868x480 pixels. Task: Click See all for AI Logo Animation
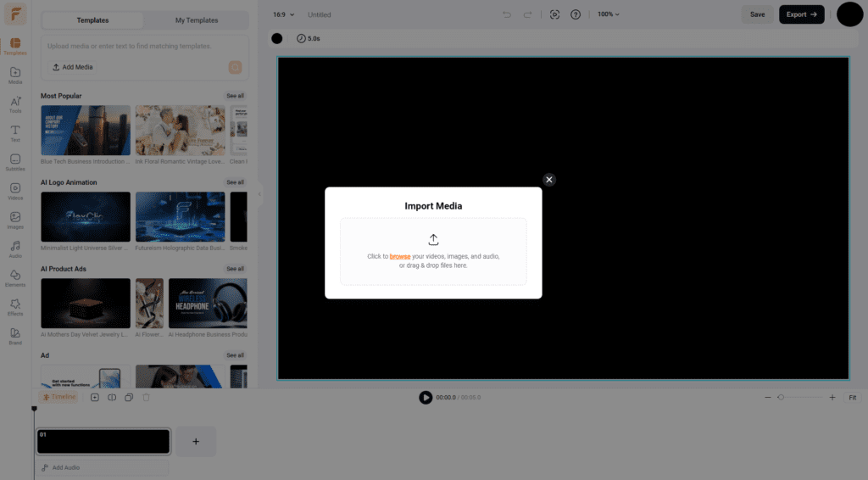[x=236, y=182]
